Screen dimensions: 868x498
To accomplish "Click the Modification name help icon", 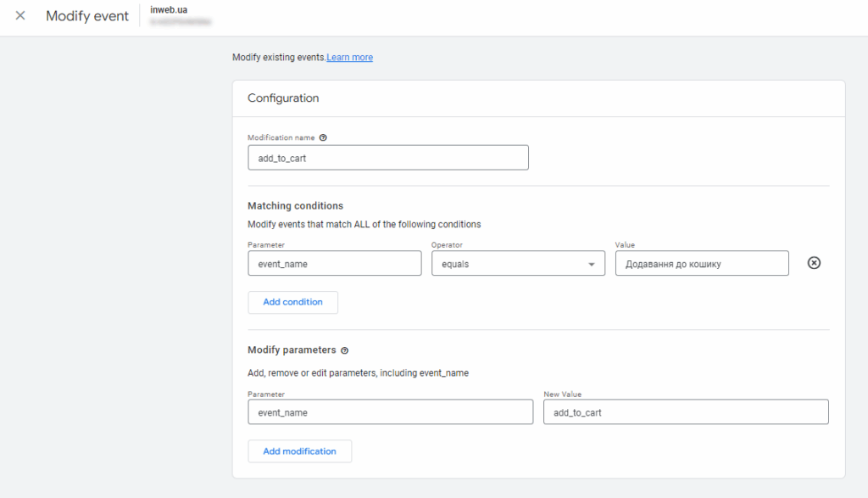I will click(323, 137).
